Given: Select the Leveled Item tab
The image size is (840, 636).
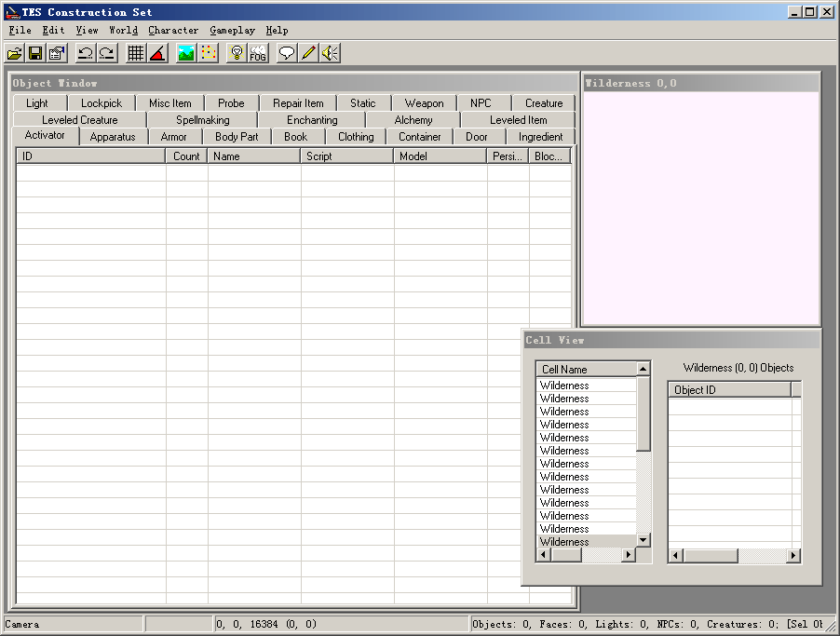Looking at the screenshot, I should (518, 120).
